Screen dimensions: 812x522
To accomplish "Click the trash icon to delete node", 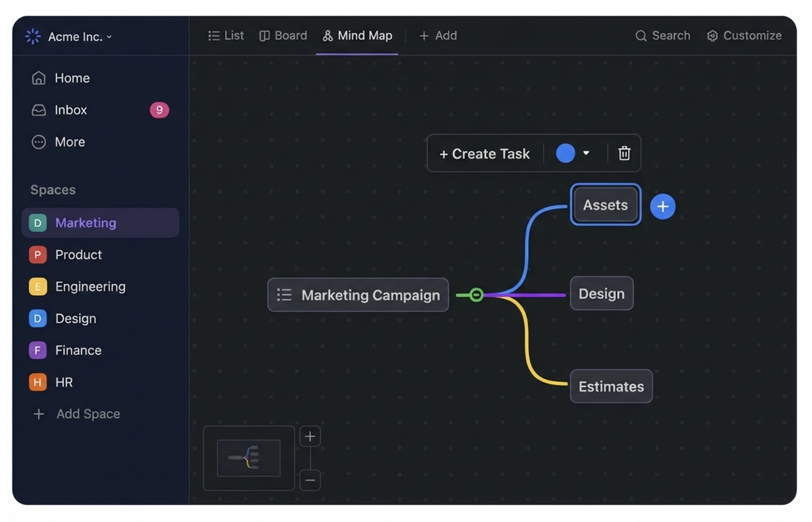I will [624, 153].
